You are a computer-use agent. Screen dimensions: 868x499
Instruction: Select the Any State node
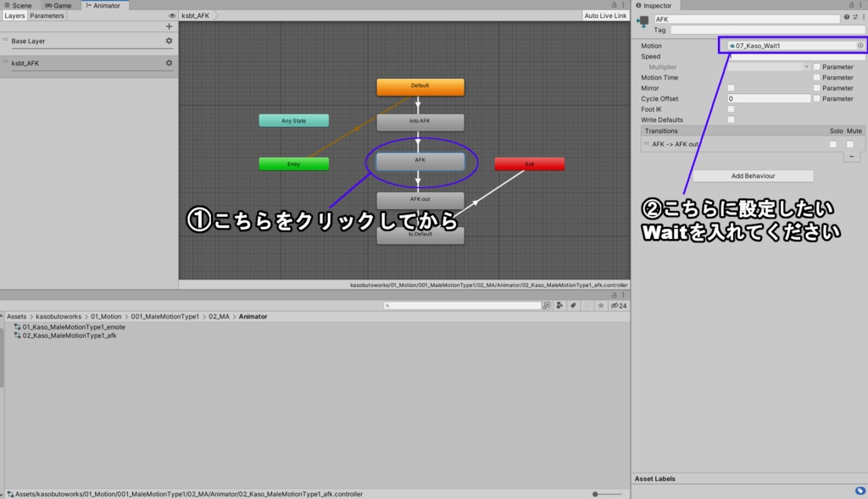(x=294, y=120)
